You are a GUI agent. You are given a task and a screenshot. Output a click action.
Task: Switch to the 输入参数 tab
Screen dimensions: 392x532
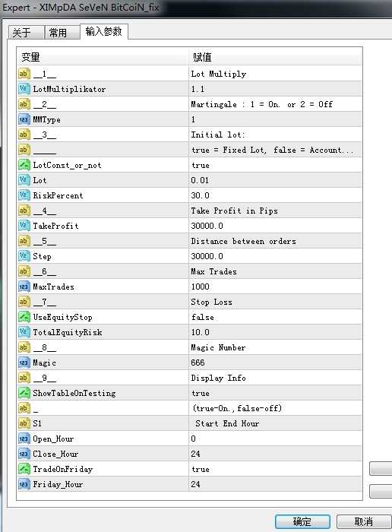(104, 32)
